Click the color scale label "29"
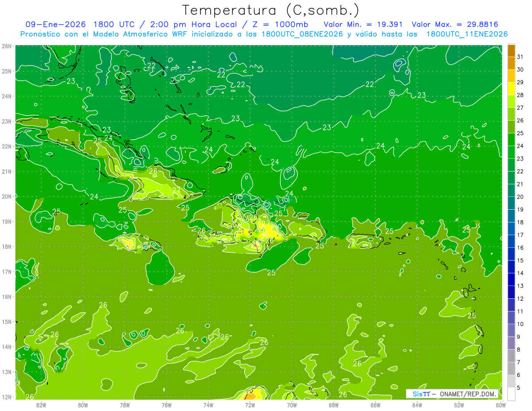The width and height of the screenshot is (532, 411). click(520, 82)
